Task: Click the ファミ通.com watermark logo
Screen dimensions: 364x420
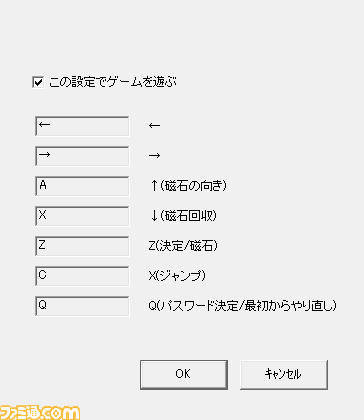Action: [40, 413]
